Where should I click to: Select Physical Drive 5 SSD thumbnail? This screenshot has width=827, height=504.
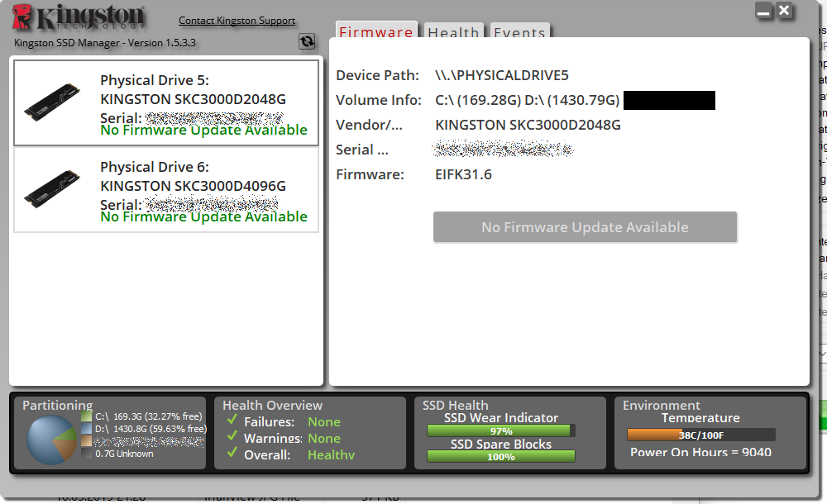pyautogui.click(x=51, y=102)
